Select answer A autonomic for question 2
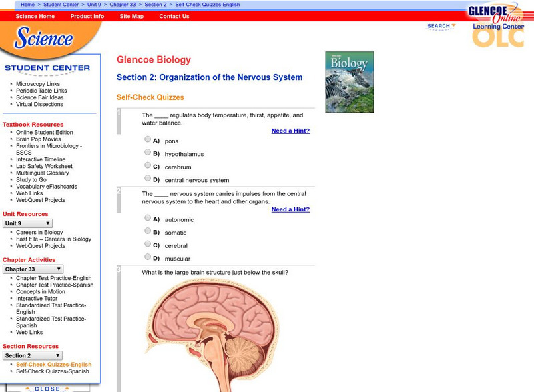The height and width of the screenshot is (392, 534). (148, 217)
